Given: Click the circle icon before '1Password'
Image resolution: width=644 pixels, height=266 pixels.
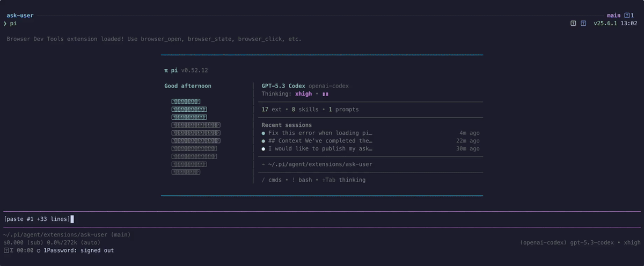Looking at the screenshot, I should (x=39, y=250).
